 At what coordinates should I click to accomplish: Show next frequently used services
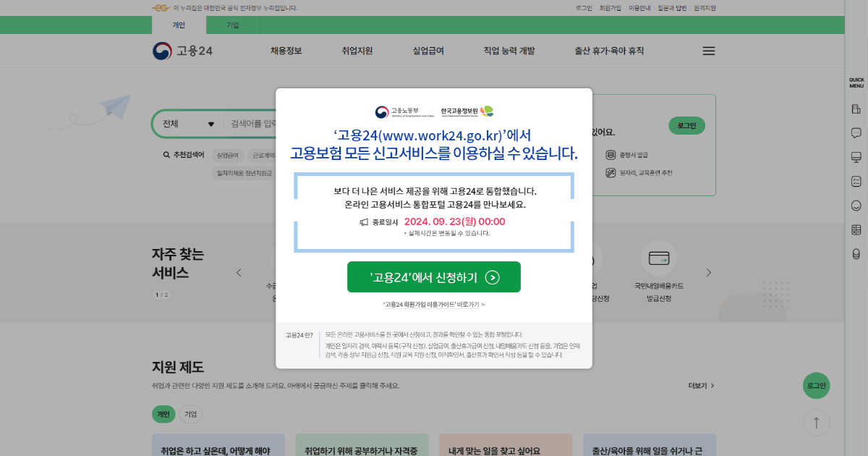(x=709, y=273)
